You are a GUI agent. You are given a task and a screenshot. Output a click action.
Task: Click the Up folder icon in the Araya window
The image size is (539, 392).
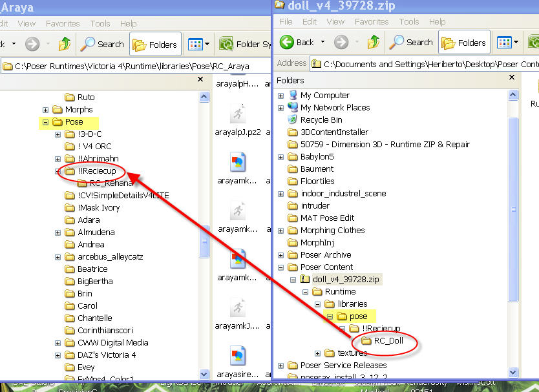(64, 44)
